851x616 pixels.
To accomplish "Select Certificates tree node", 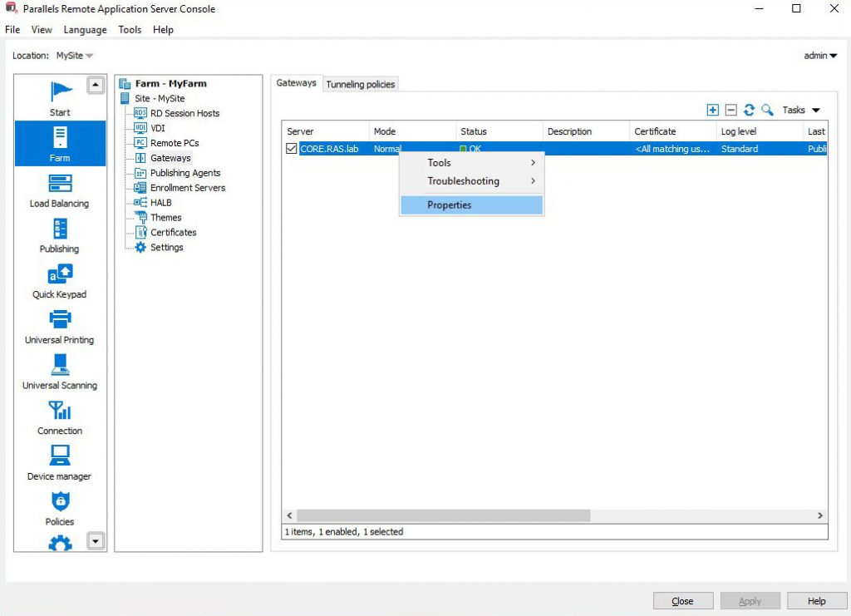I will coord(173,232).
